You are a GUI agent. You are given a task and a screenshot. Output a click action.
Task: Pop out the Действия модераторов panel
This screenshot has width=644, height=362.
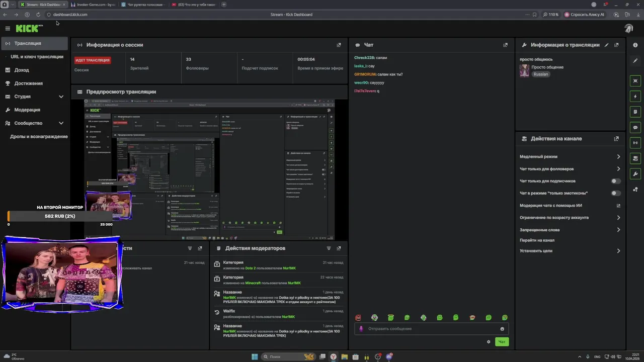click(339, 248)
